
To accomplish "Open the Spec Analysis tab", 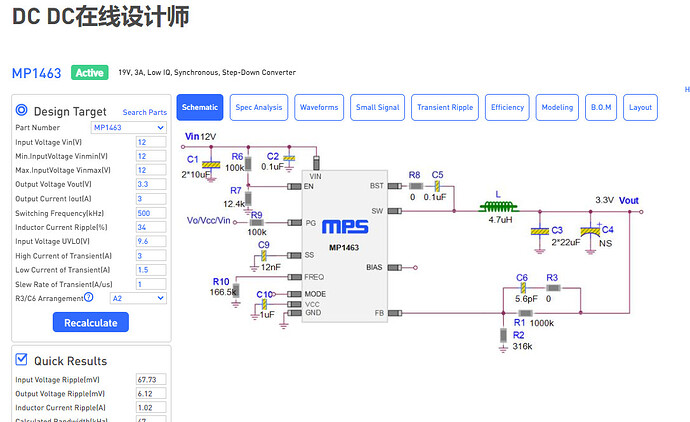I will point(259,107).
